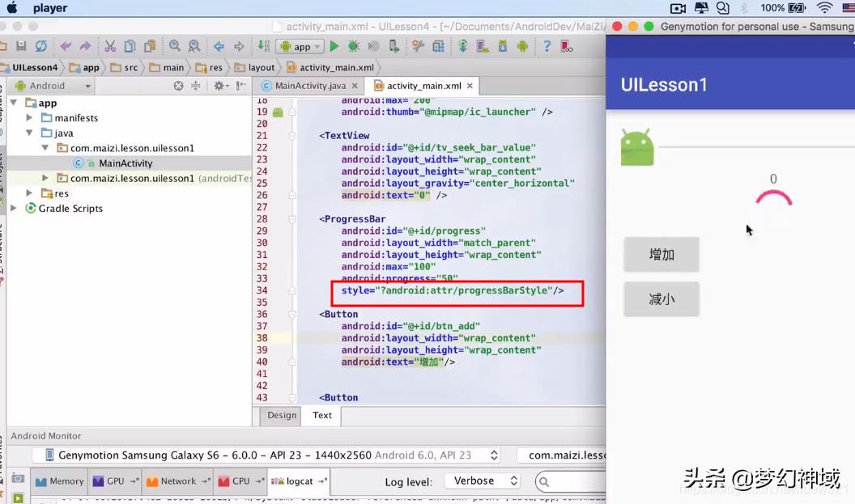The image size is (855, 504).
Task: Click the 增加 button in the emulator
Action: point(661,254)
